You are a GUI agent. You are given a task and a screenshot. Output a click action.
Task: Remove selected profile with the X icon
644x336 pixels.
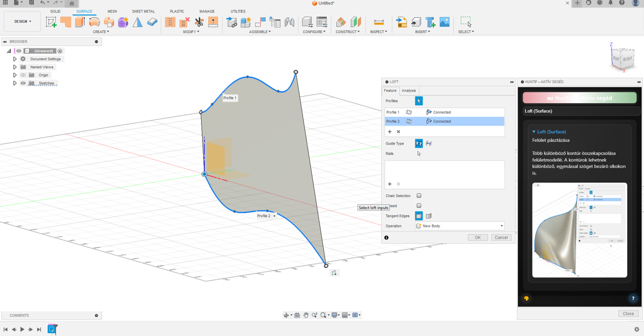398,132
